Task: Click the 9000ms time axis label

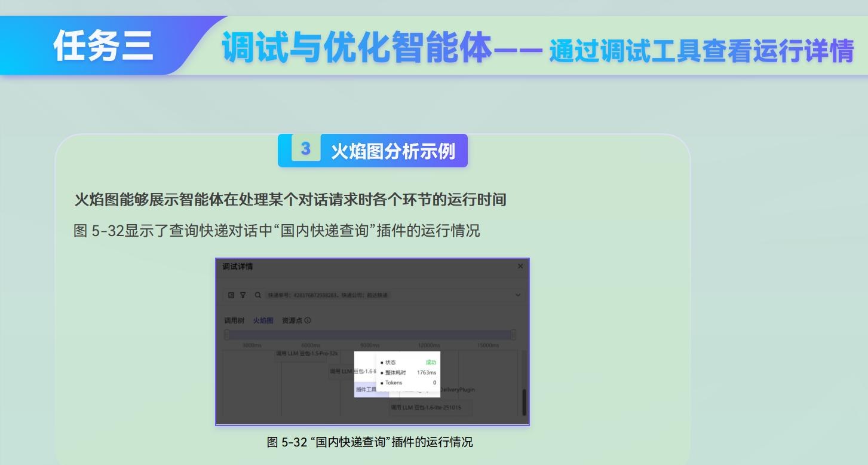Action: tap(370, 345)
